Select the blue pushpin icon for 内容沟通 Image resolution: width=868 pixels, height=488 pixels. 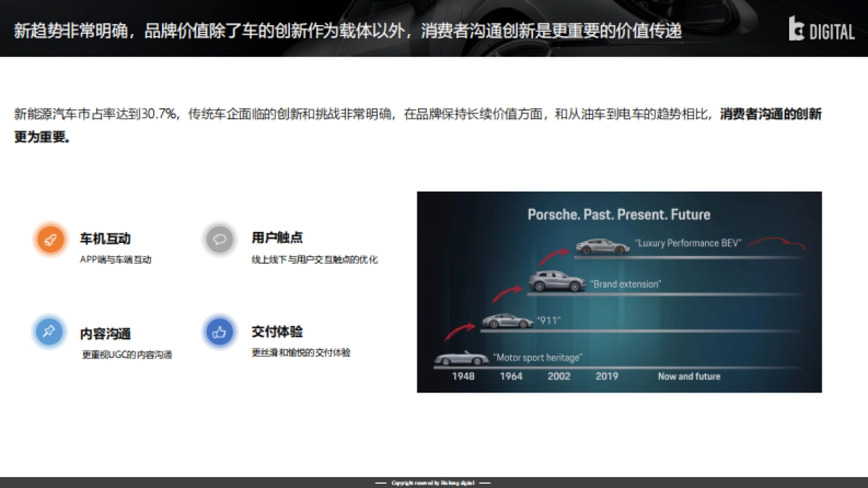[48, 333]
